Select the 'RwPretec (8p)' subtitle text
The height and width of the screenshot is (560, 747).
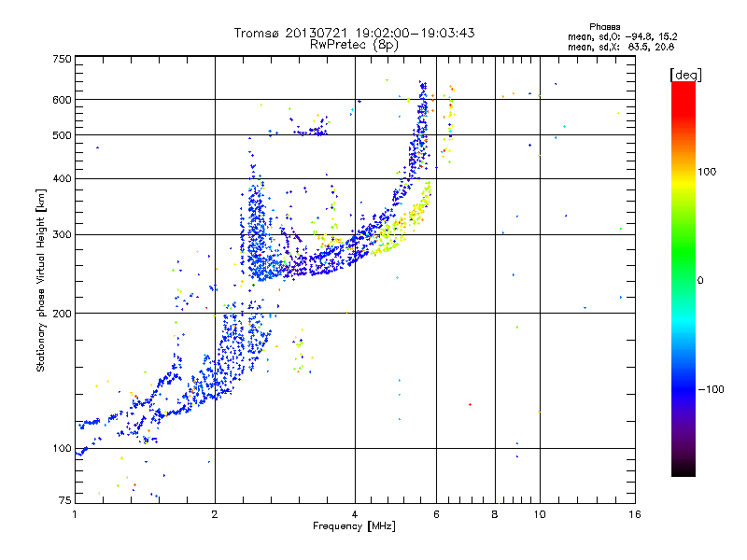[x=354, y=45]
